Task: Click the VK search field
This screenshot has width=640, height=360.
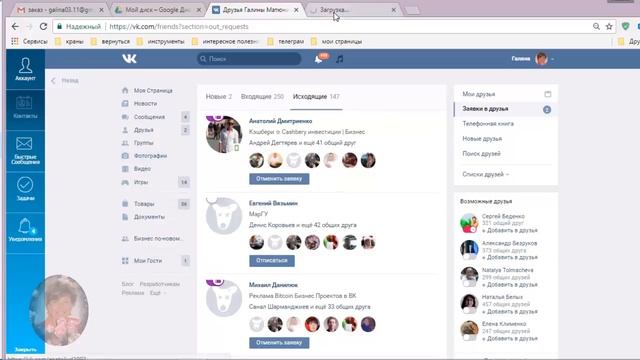Action: tap(249, 59)
